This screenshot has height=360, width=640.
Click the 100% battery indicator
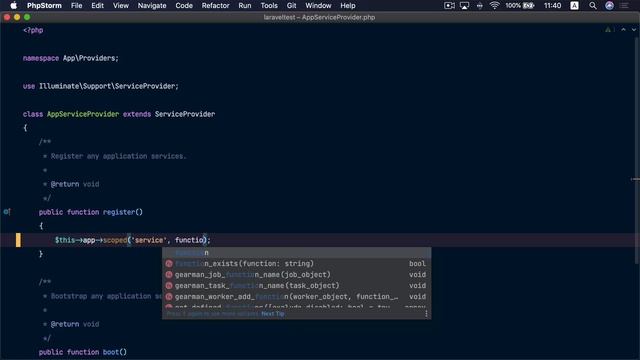(x=519, y=6)
